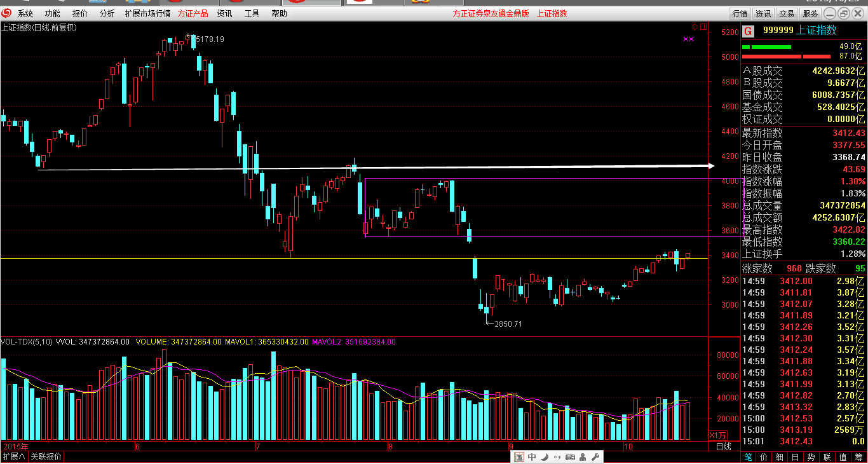Toggle the Chinese/English 中 input mode

tap(532, 457)
